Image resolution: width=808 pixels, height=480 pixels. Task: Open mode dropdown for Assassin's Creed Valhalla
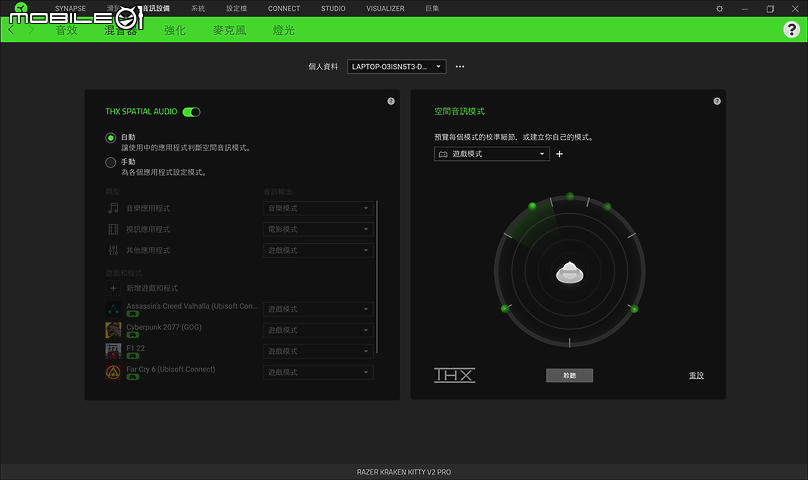point(318,309)
